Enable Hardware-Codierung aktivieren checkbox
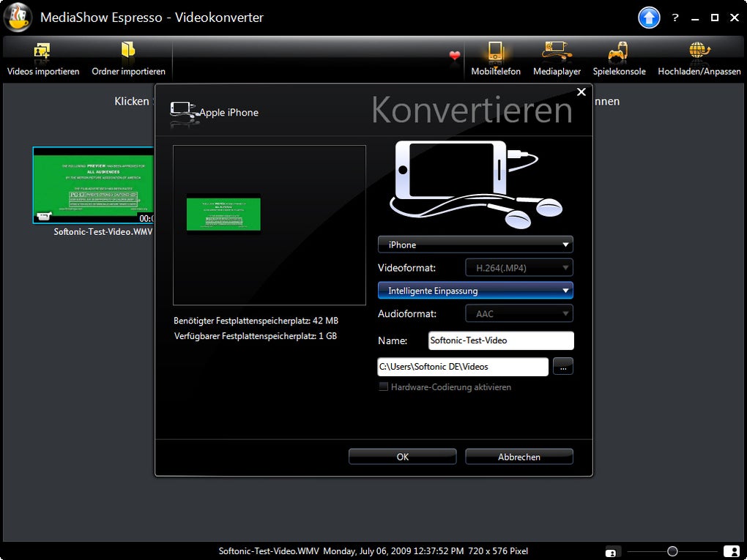This screenshot has width=747, height=560. click(383, 387)
